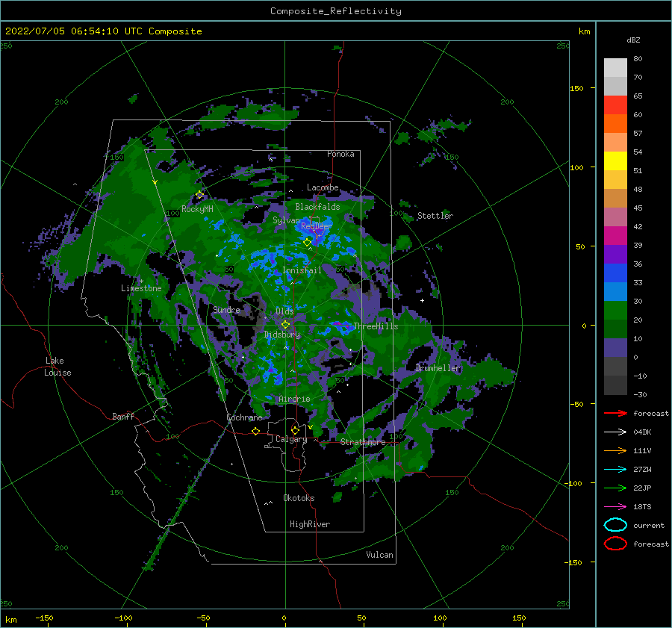Click the bright yellow 51-54 dBZ swatch
The image size is (672, 628).
(x=615, y=161)
